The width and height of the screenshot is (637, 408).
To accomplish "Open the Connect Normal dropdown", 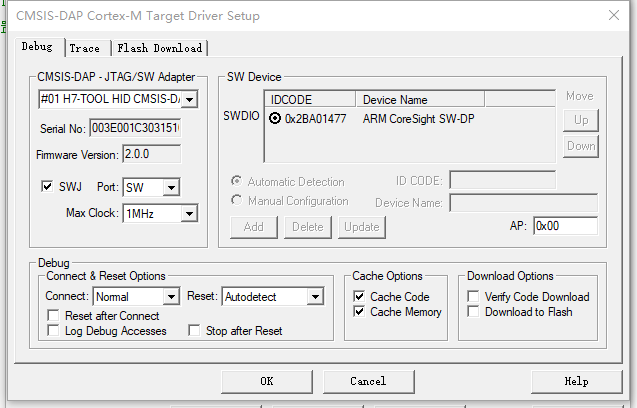I will pyautogui.click(x=171, y=297).
